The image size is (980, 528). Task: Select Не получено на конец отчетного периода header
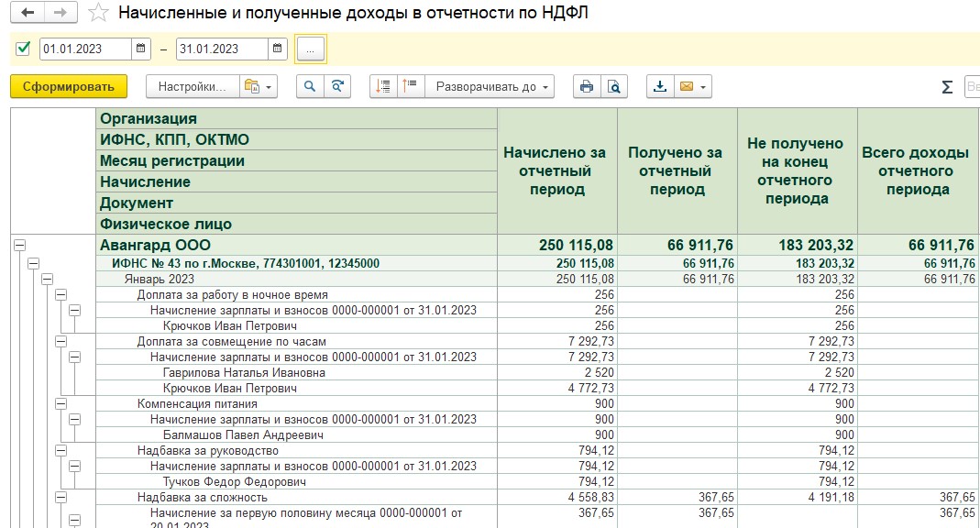(798, 170)
